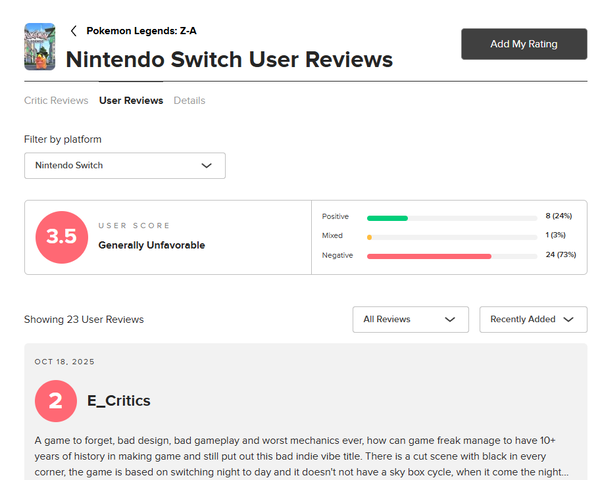Screen dimensions: 600x480
Task: Click the Generally Unfavorable score label
Action: click(x=152, y=245)
